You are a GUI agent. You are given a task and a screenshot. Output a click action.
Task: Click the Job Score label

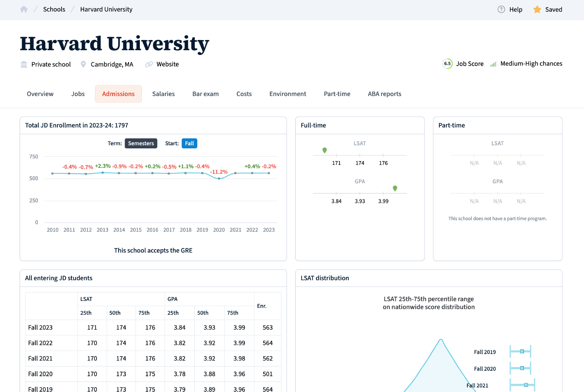470,64
